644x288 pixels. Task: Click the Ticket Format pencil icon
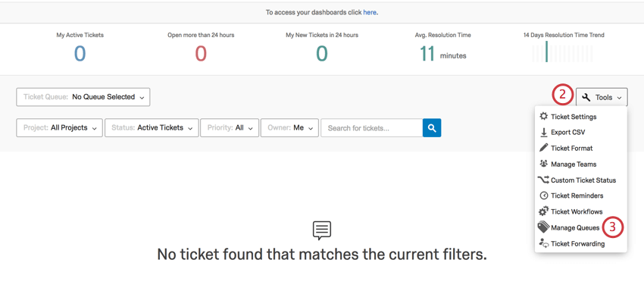coord(544,148)
